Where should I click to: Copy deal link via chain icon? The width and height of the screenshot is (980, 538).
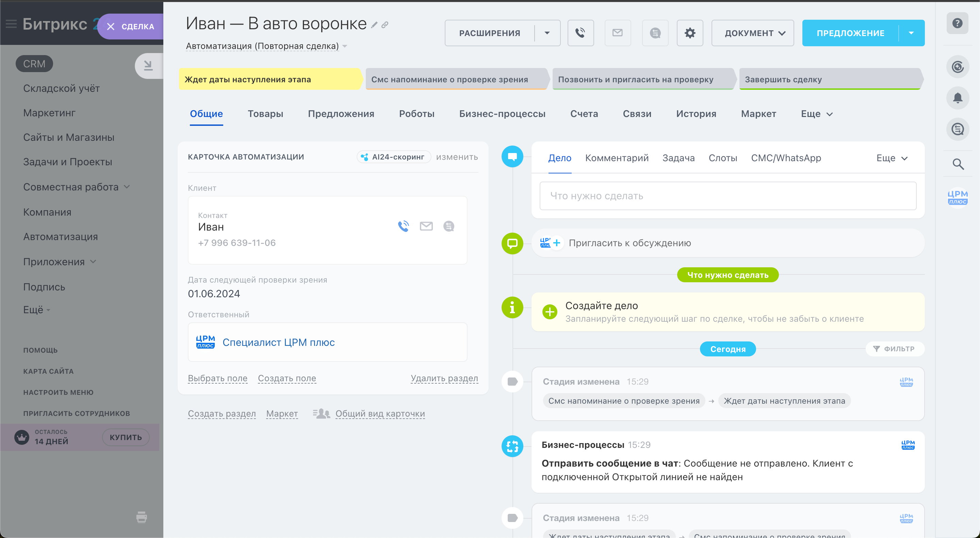coord(385,25)
